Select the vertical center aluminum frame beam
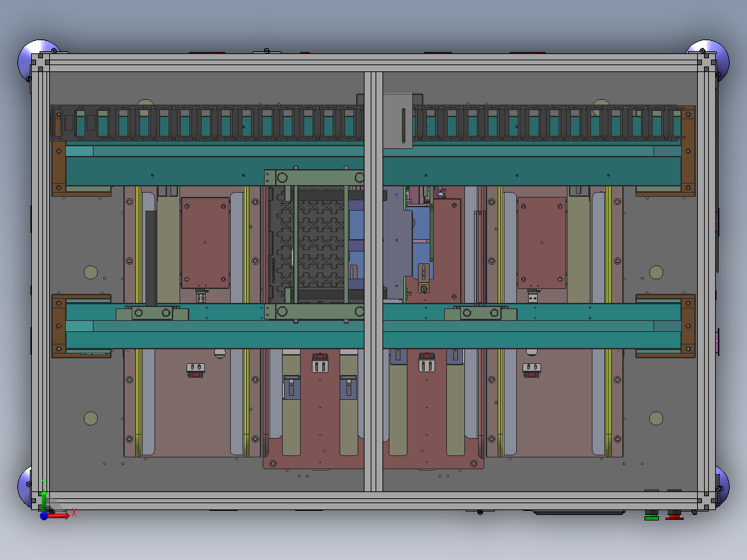Image resolution: width=747 pixels, height=560 pixels. tap(373, 281)
